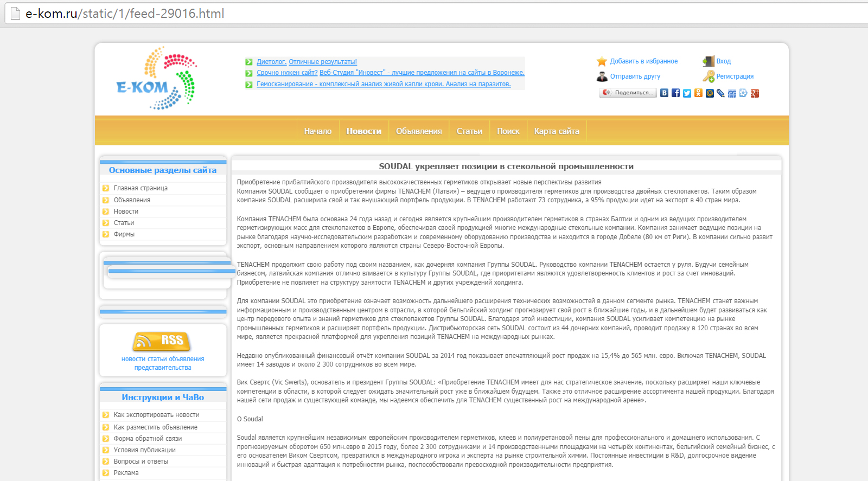Open Поиск in the navigation bar
The image size is (868, 481).
click(x=508, y=131)
